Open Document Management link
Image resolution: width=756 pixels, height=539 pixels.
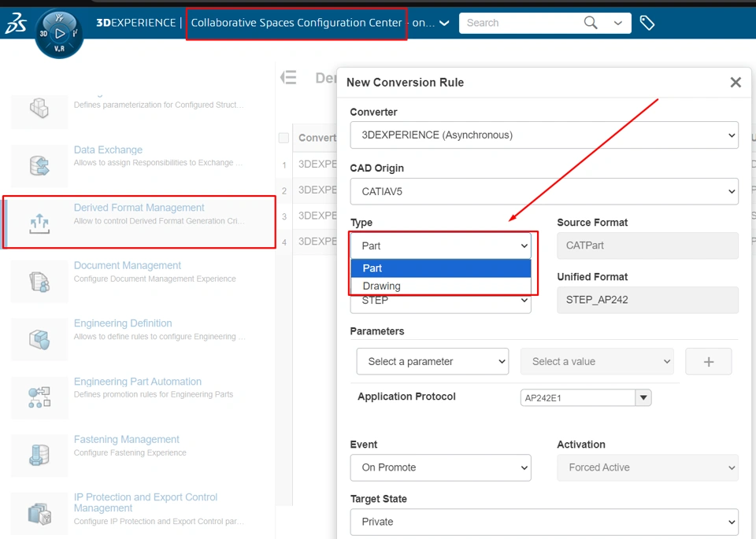[x=128, y=265]
